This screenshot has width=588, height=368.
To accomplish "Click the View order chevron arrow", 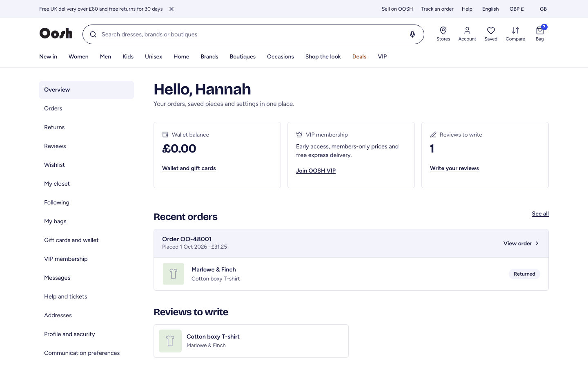I will 537,243.
